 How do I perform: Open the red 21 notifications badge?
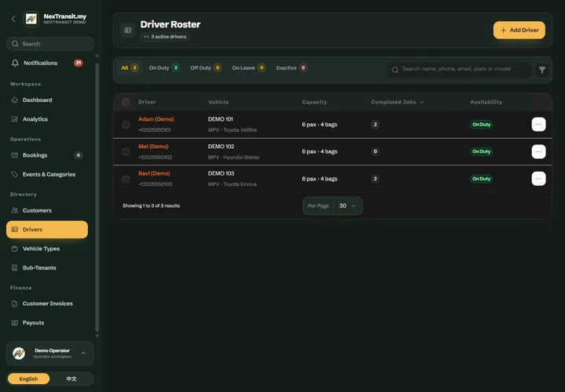78,63
